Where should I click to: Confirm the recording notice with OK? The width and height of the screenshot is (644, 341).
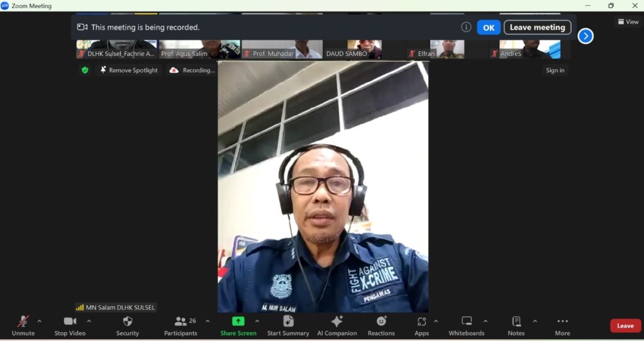click(x=488, y=28)
